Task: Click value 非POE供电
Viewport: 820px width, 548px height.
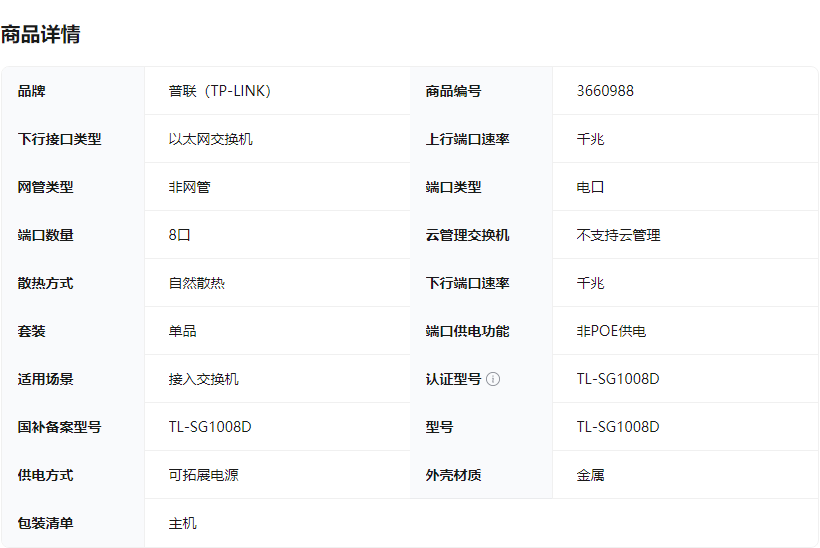Action: point(611,332)
